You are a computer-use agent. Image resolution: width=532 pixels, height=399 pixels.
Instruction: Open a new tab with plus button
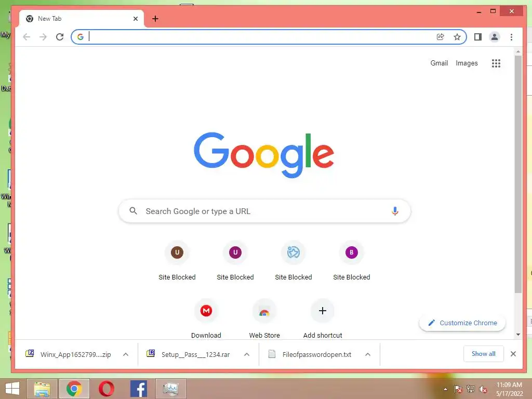(x=155, y=19)
